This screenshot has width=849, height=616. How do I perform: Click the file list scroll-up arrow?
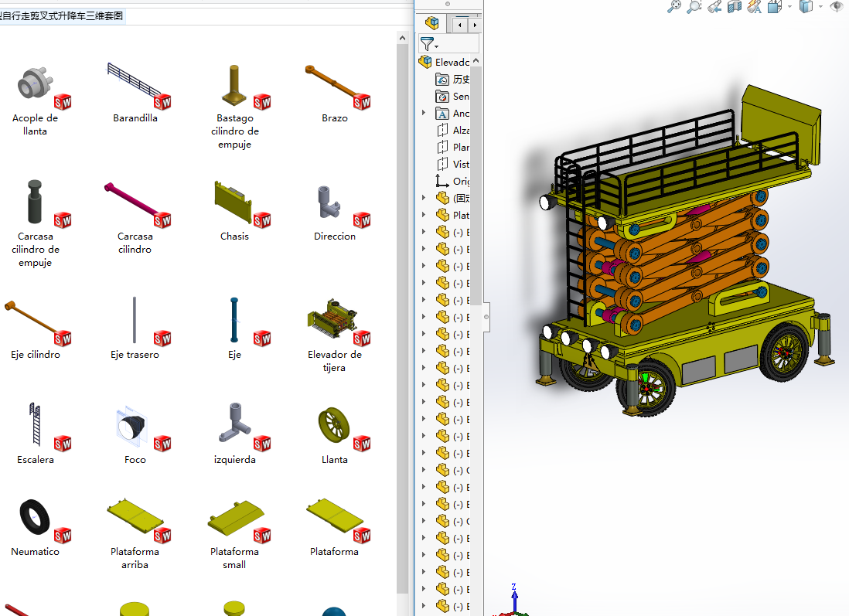402,38
